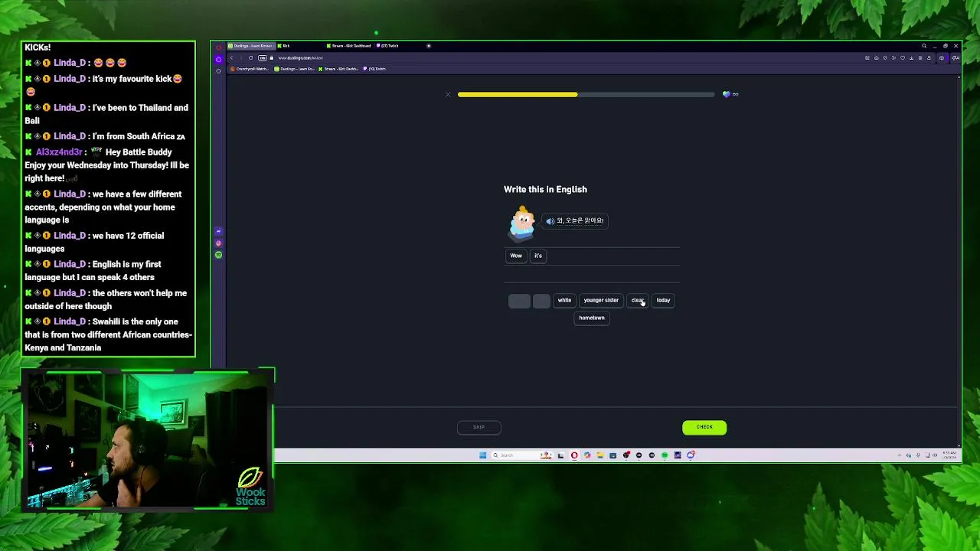The image size is (980, 551).
Task: Open the Crunchyroll bookmark
Action: (250, 69)
